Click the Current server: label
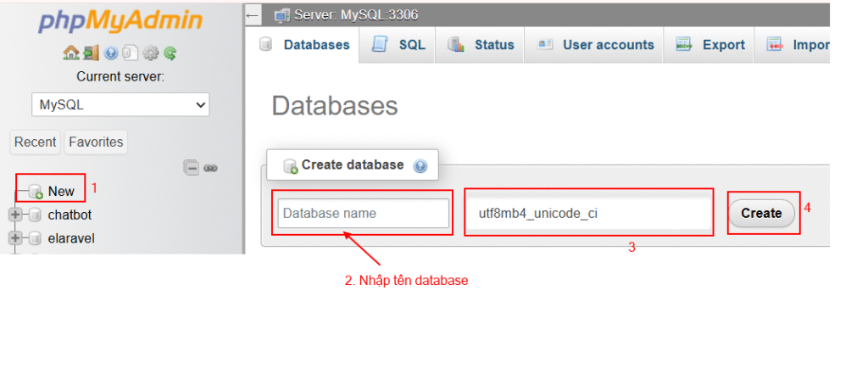Image resolution: width=868 pixels, height=374 pixels. tap(120, 77)
